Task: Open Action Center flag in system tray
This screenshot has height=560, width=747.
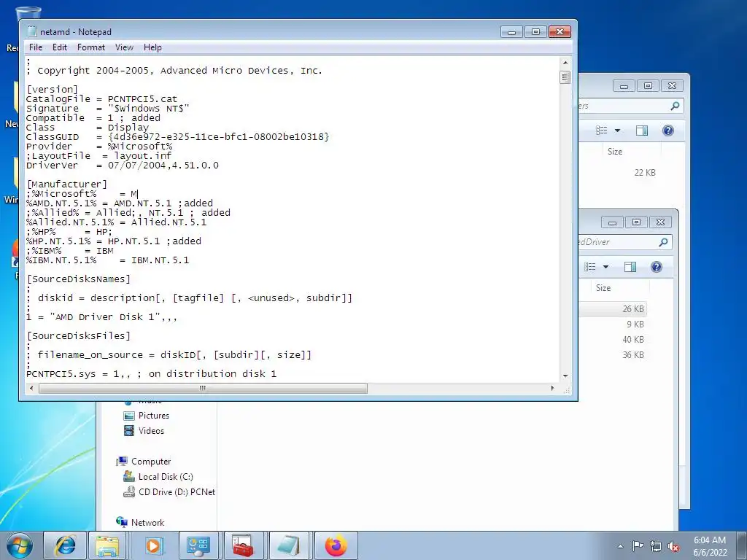Action: [638, 546]
